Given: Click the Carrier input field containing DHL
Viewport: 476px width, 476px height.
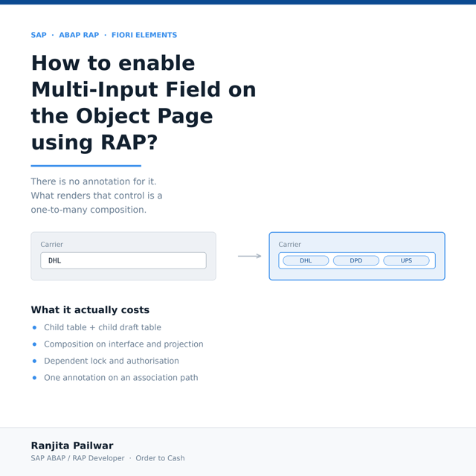Looking at the screenshot, I should click(123, 260).
